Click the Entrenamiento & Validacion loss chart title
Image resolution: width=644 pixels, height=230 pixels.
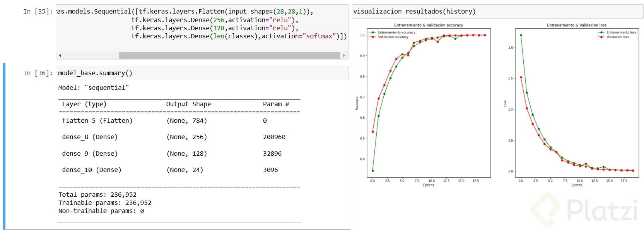click(577, 25)
